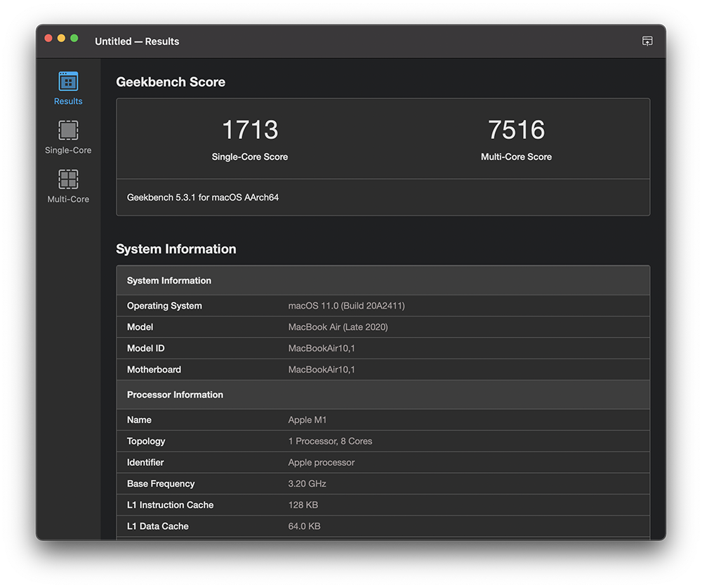
Task: Click the '64.0 KB' cache value
Action: coord(305,526)
